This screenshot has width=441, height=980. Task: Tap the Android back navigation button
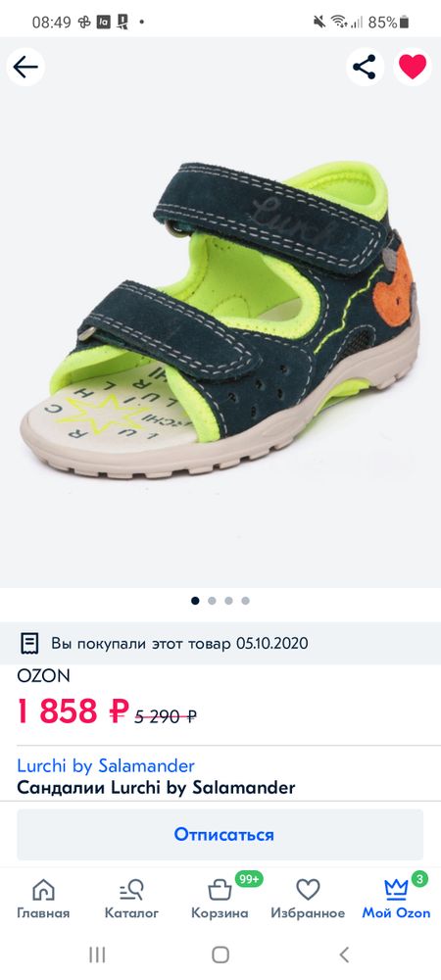(344, 955)
